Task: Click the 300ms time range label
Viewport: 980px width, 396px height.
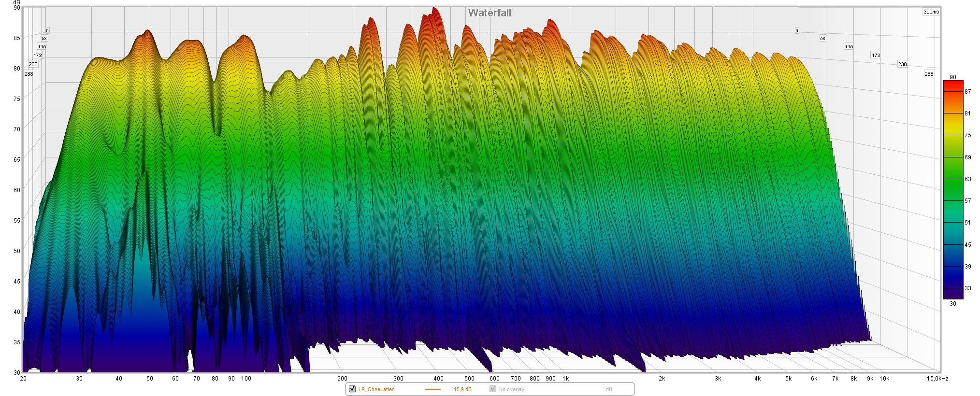Action: tap(931, 12)
